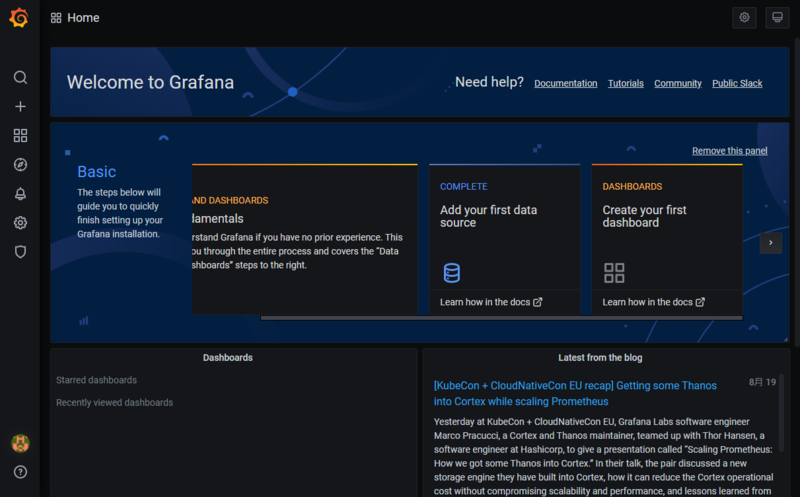Click the Starred dashboards label
The image size is (800, 497).
tap(96, 380)
